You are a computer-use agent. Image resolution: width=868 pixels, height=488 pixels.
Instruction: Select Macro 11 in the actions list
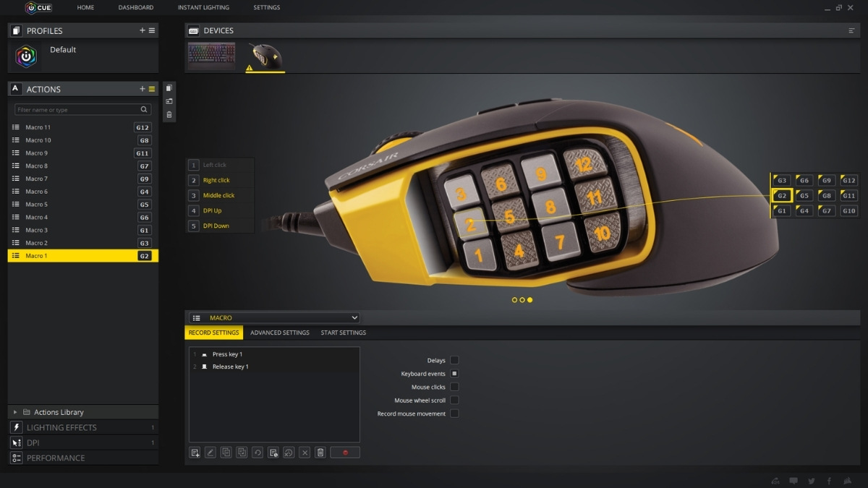pyautogui.click(x=82, y=127)
